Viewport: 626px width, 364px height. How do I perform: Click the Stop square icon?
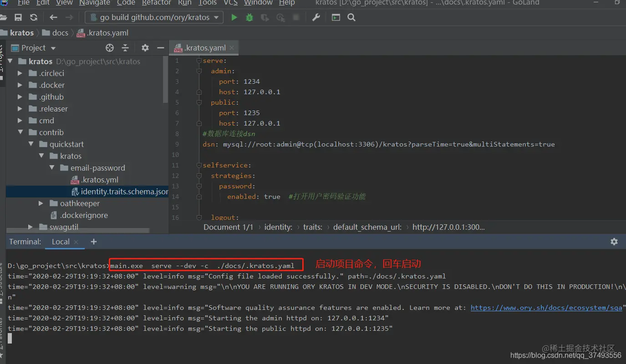coord(296,17)
